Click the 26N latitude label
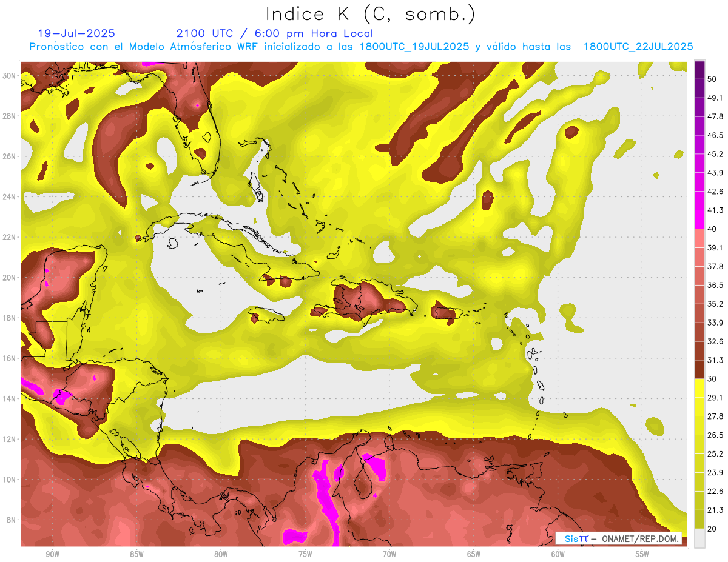Viewport: 728px width, 562px height. coord(10,156)
